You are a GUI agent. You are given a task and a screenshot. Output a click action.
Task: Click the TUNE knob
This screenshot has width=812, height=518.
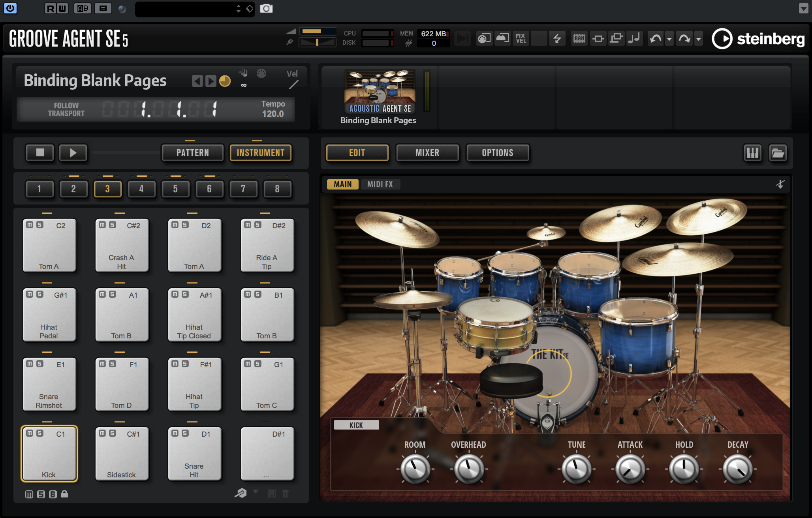coord(577,469)
